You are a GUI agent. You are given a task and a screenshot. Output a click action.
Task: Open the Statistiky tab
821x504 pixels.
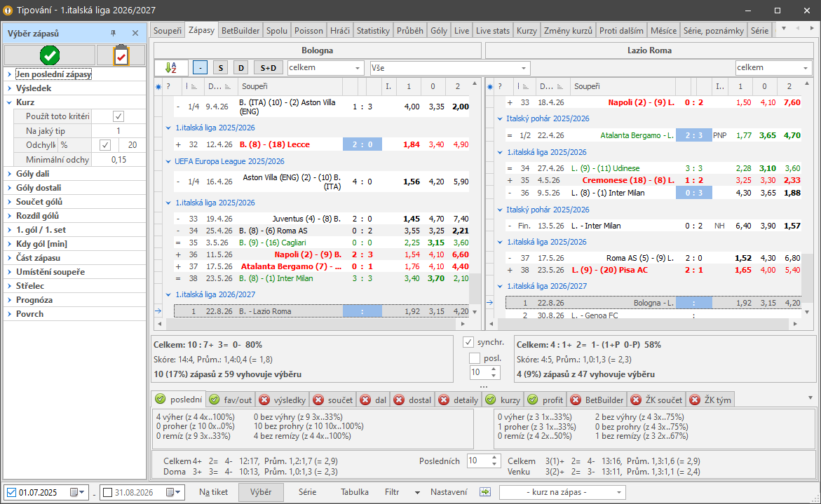(373, 30)
